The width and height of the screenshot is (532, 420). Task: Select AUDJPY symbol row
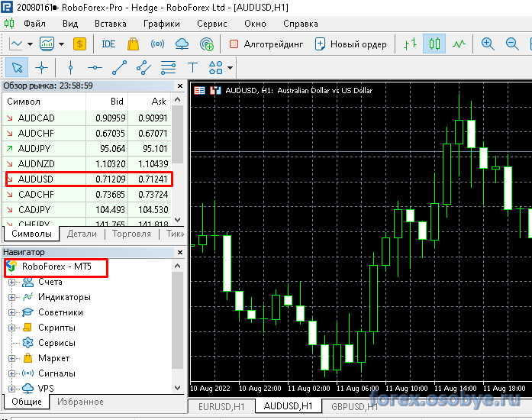click(87, 149)
